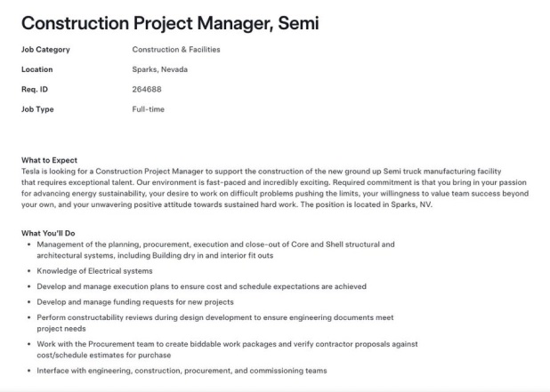The width and height of the screenshot is (550, 392).
Task: Click the Job Type label
Action: point(37,109)
